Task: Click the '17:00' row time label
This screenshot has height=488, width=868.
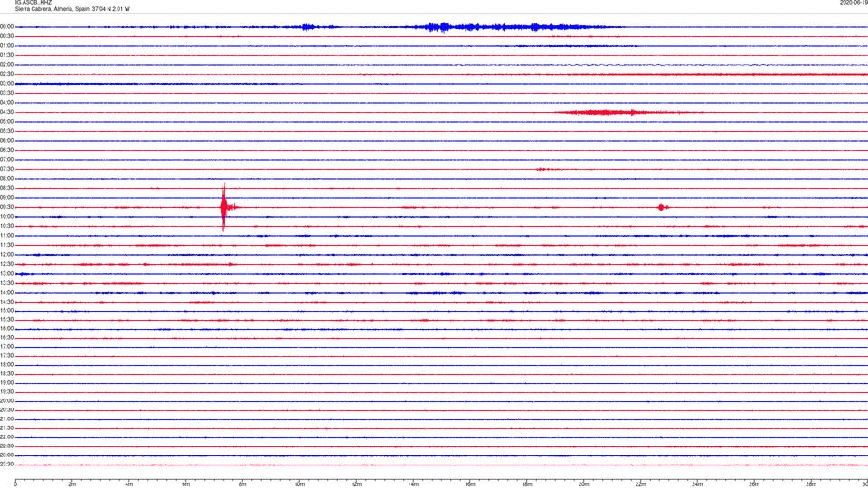Action: click(x=6, y=347)
